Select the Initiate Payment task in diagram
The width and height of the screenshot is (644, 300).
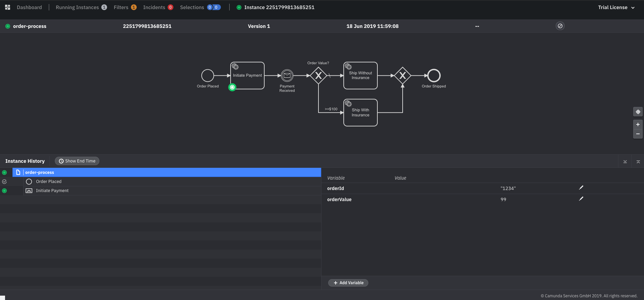pos(247,75)
